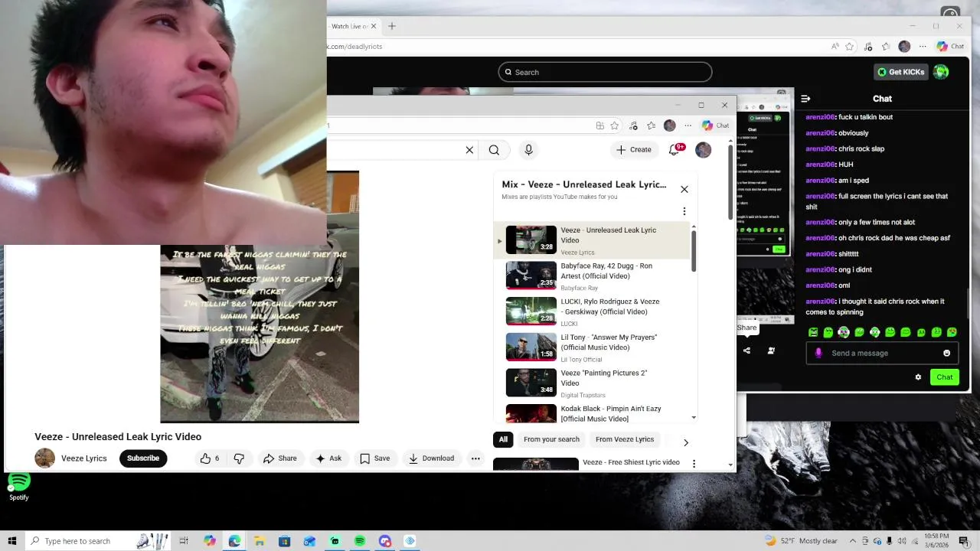This screenshot has width=980, height=551.
Task: Click the Share button under video
Action: 279,458
